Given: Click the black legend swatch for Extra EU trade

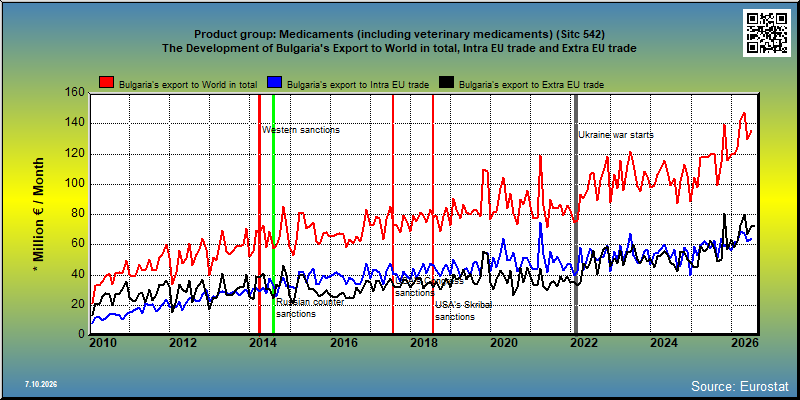Looking at the screenshot, I should click(446, 84).
